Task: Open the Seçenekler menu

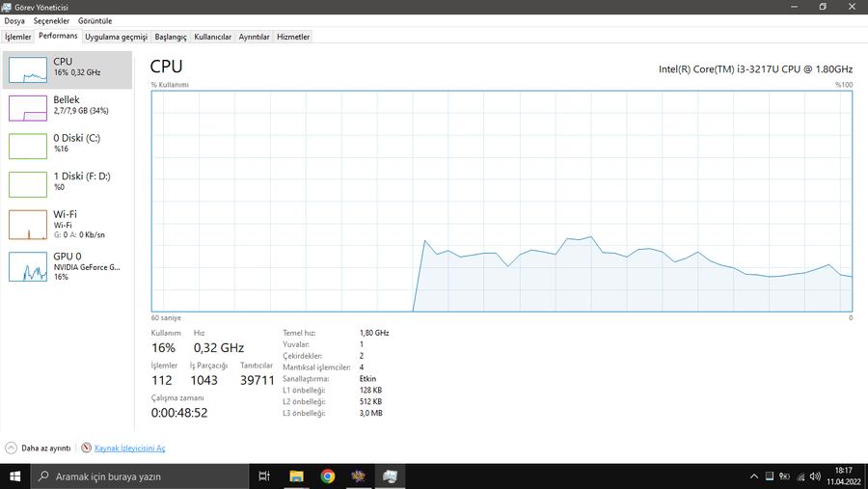Action: (51, 21)
